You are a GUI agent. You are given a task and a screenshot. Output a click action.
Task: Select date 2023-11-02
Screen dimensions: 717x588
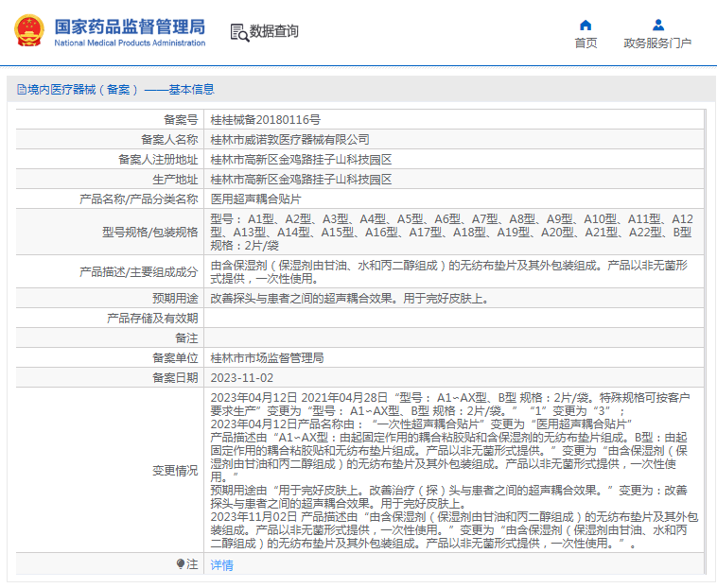click(242, 378)
